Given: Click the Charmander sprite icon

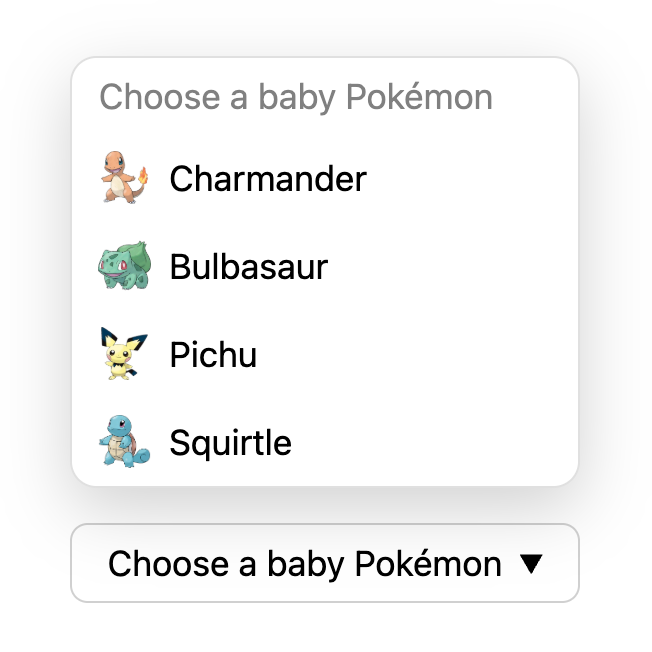Looking at the screenshot, I should coord(122,179).
